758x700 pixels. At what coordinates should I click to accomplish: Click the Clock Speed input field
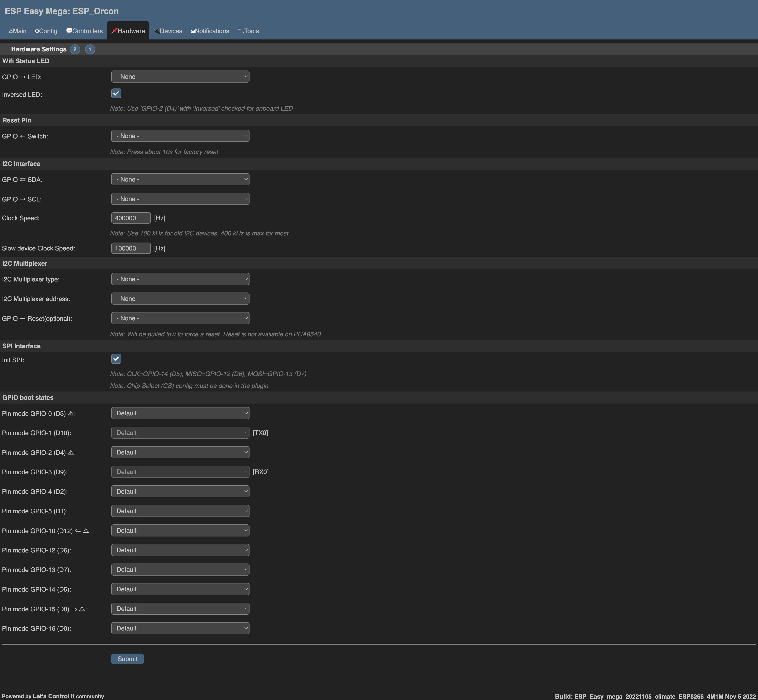click(131, 218)
